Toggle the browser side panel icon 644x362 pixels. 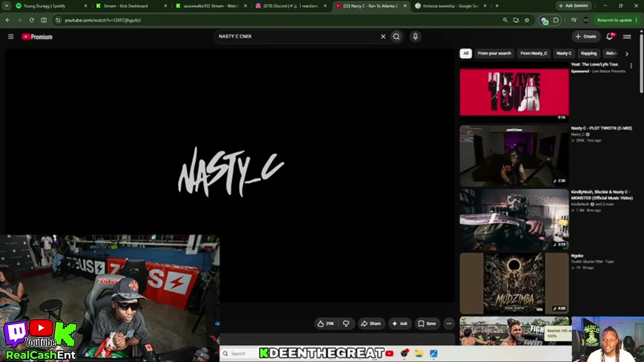pos(44,20)
